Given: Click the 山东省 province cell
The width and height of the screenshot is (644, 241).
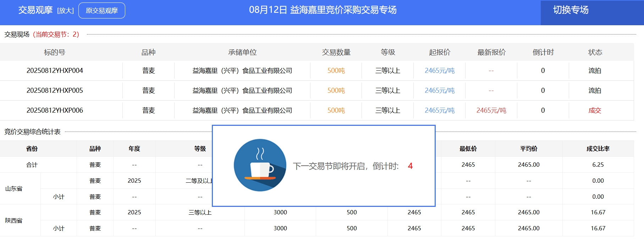Looking at the screenshot, I should coord(14,189).
